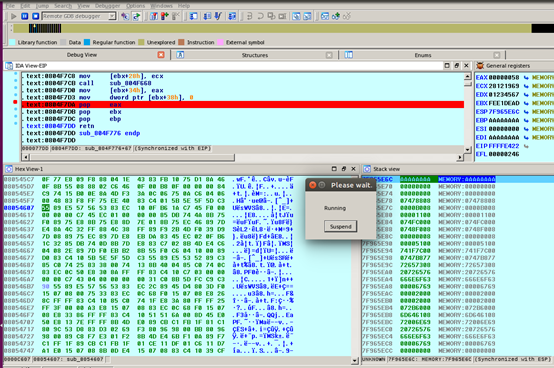The image size is (554, 368).
Task: Click the Library function legend color swatch
Action: pos(12,42)
